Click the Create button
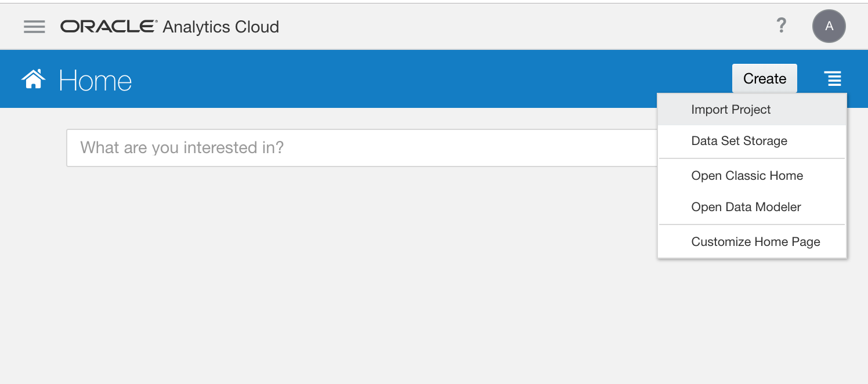Image resolution: width=868 pixels, height=384 pixels. click(764, 78)
